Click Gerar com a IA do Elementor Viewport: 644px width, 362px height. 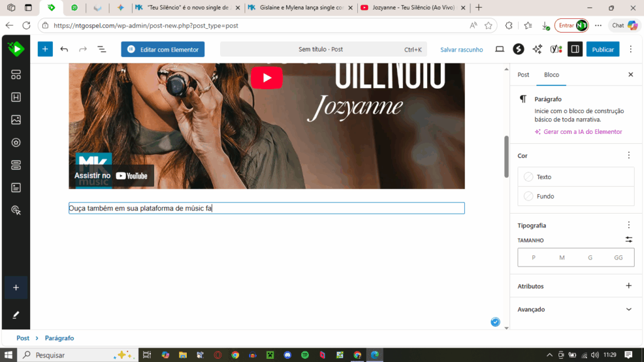coord(579,132)
